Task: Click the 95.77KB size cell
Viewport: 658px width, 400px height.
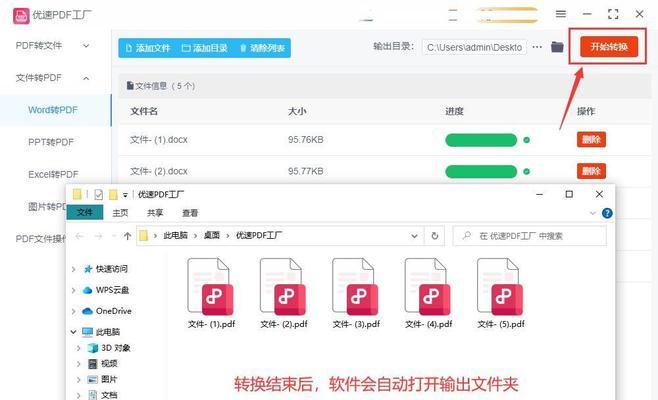Action: point(306,171)
